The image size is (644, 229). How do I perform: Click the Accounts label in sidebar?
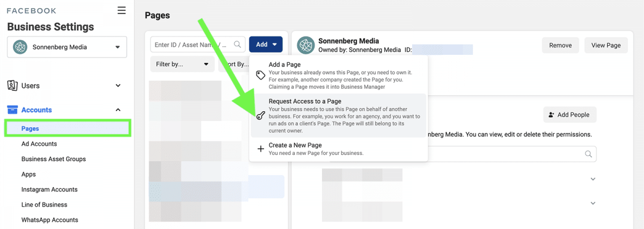(x=36, y=110)
